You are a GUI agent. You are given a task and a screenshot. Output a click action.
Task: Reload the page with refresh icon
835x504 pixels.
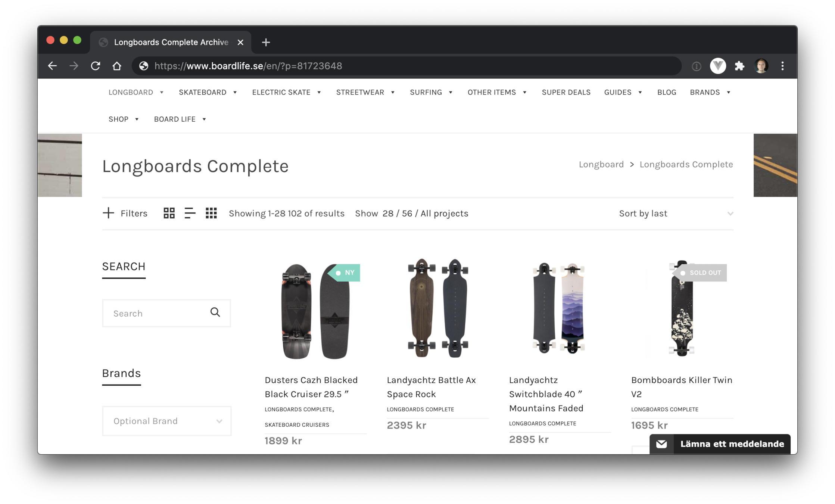coord(96,66)
